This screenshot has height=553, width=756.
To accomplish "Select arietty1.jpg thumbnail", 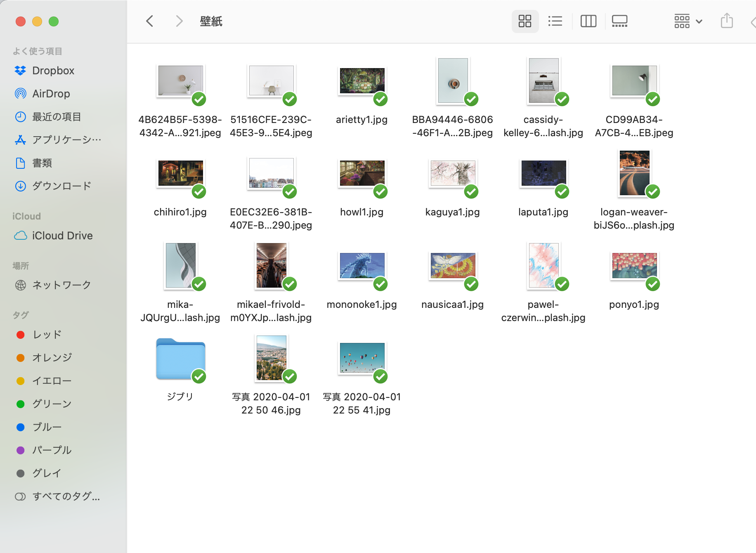I will (x=362, y=80).
